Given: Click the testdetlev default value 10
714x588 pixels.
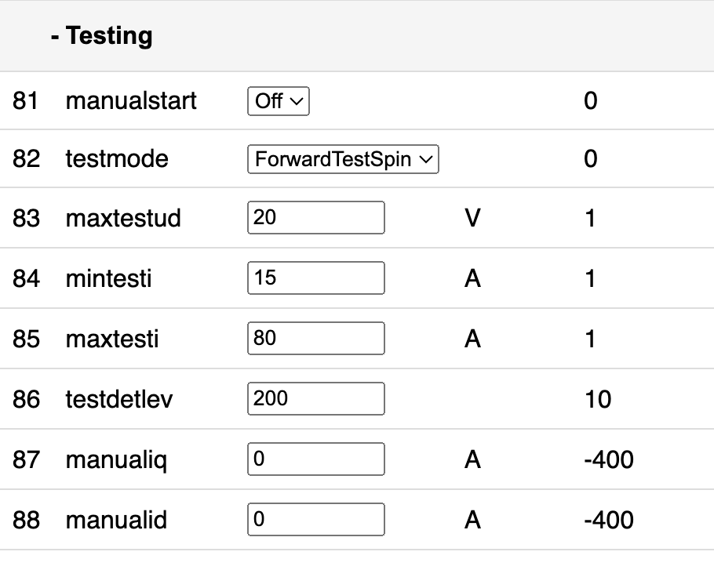Looking at the screenshot, I should pos(598,400).
